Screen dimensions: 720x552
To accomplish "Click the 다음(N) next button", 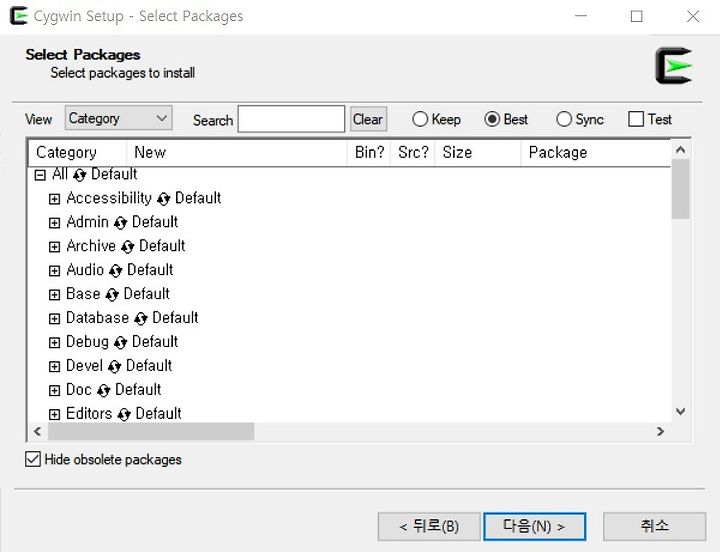I will click(x=534, y=526).
